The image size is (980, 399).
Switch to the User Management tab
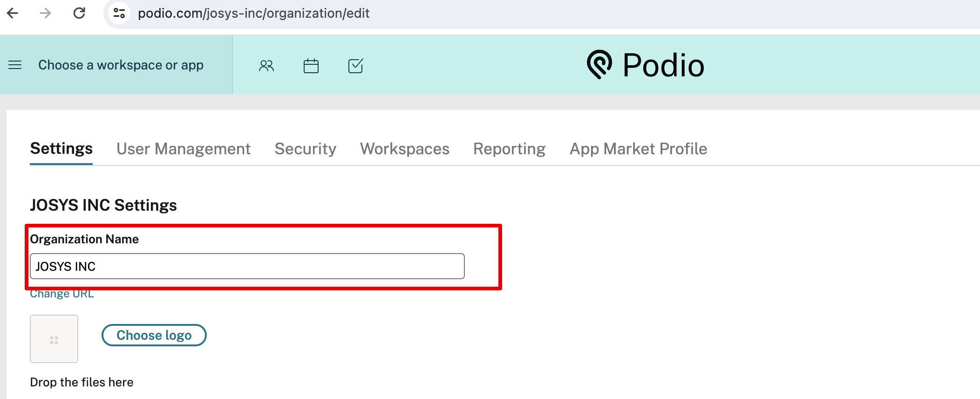click(184, 149)
